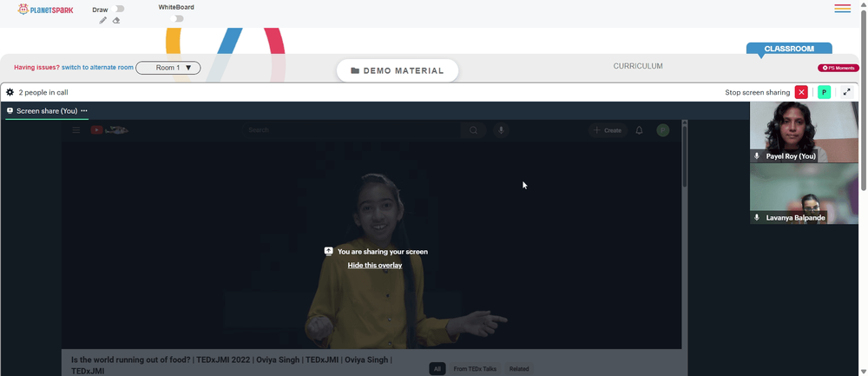Open YouTube account avatar P

coord(663,130)
